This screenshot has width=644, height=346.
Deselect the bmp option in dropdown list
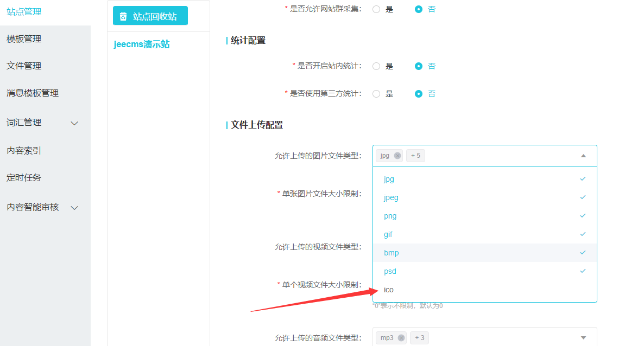(485, 253)
